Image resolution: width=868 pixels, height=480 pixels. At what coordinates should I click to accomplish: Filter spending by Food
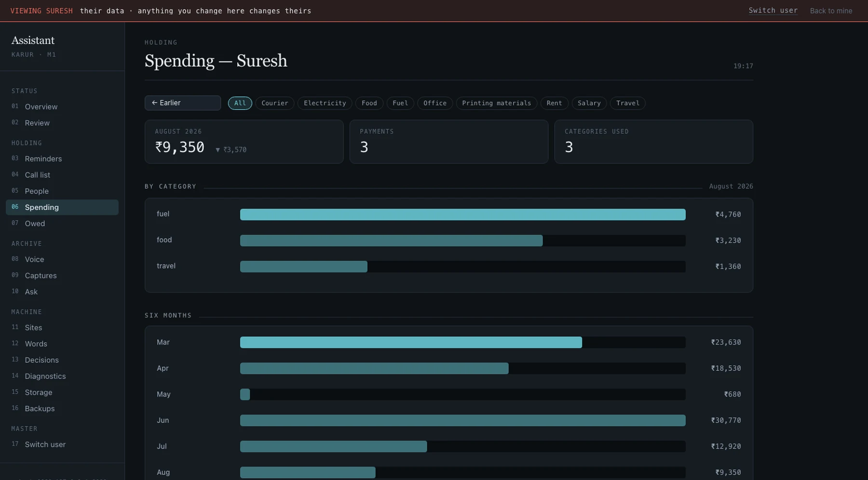click(369, 103)
